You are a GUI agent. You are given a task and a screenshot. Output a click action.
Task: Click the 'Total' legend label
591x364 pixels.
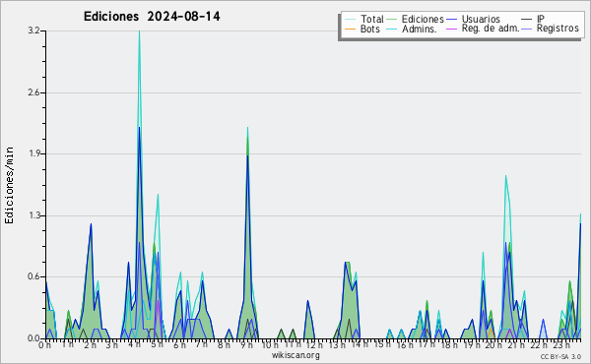coord(372,19)
